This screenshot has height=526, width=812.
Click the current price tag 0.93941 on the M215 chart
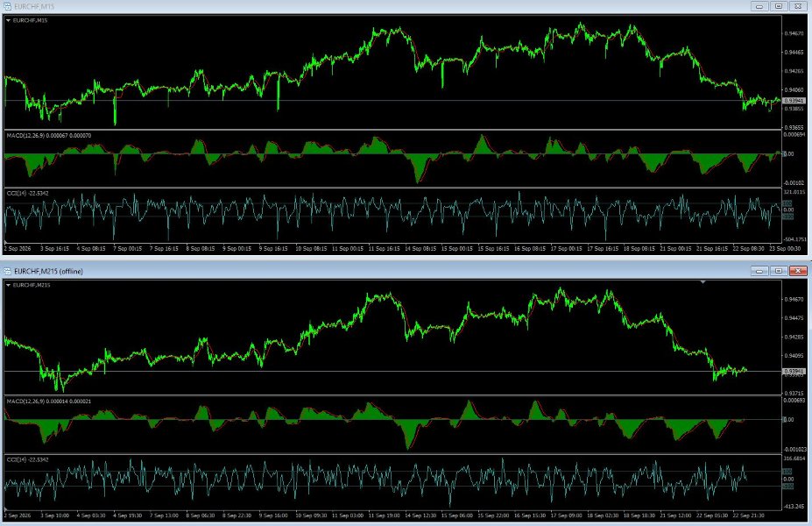(794, 371)
